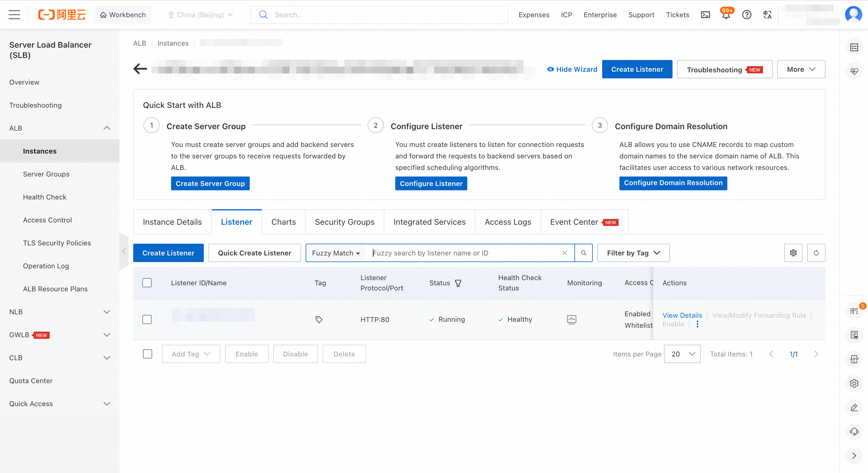The width and height of the screenshot is (868, 473).
Task: Open API debugging icon in right sidebar
Action: (x=854, y=311)
